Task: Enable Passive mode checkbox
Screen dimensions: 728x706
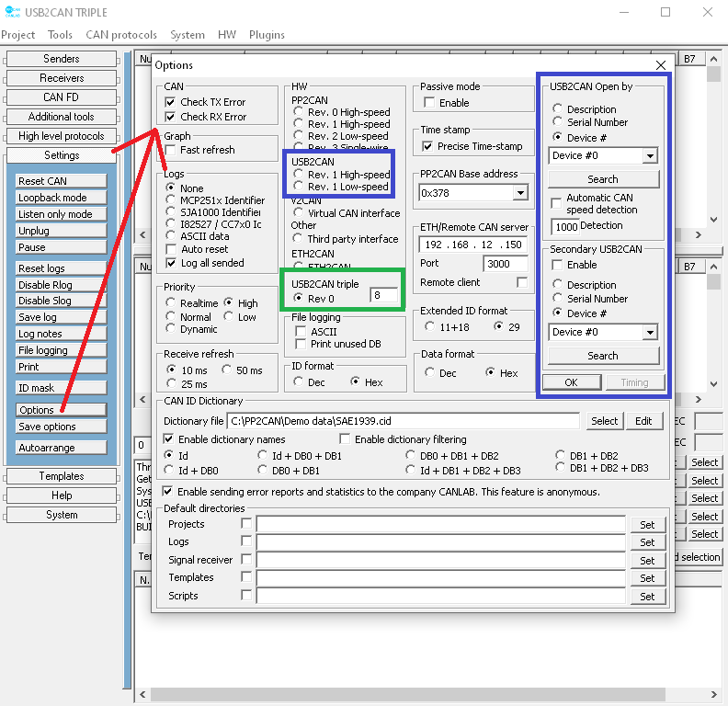Action: point(429,103)
